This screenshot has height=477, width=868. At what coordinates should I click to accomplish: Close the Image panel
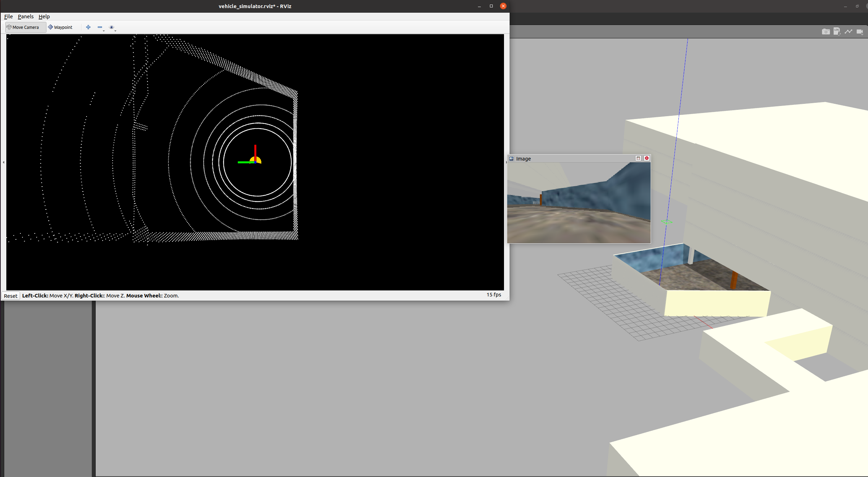(646, 158)
